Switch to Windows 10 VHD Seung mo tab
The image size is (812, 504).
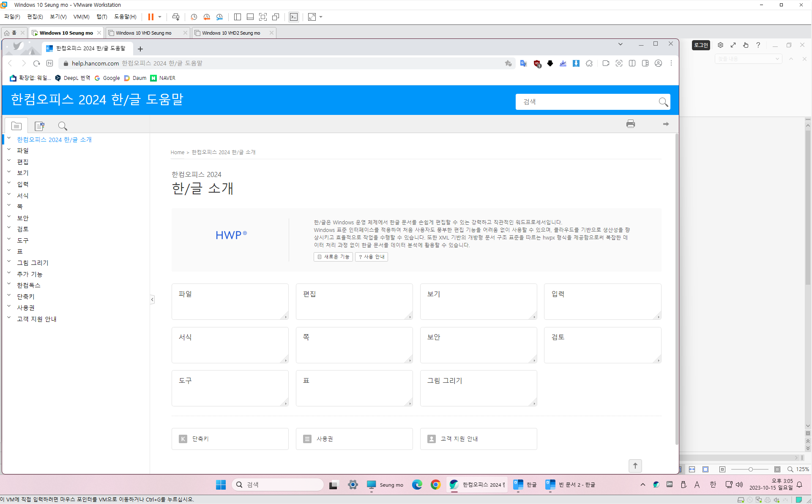143,33
